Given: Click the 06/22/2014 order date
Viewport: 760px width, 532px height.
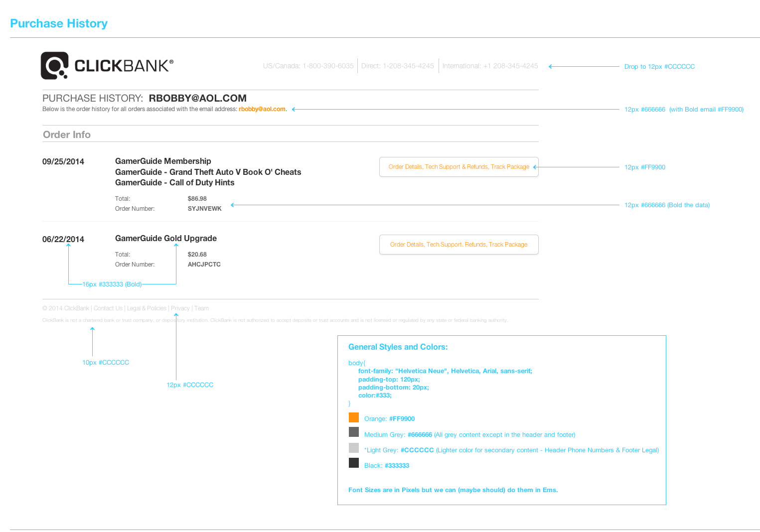Looking at the screenshot, I should 63,239.
